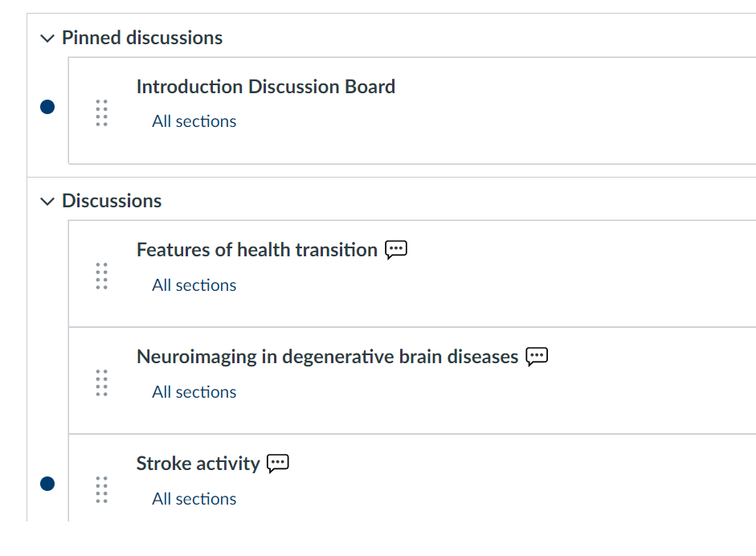Screen dimensions: 756x556
Task: Click All sections under Features of health transition
Action: click(x=194, y=285)
